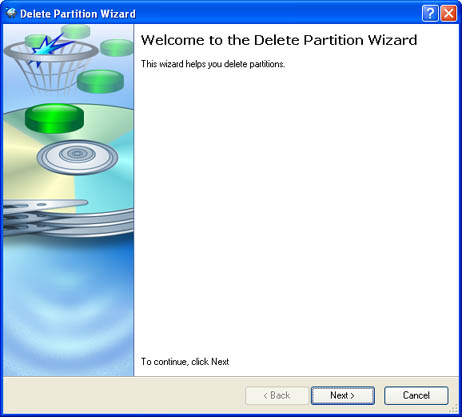
Task: Click the pale green disc at the sidebar's right edge
Action: (x=117, y=47)
